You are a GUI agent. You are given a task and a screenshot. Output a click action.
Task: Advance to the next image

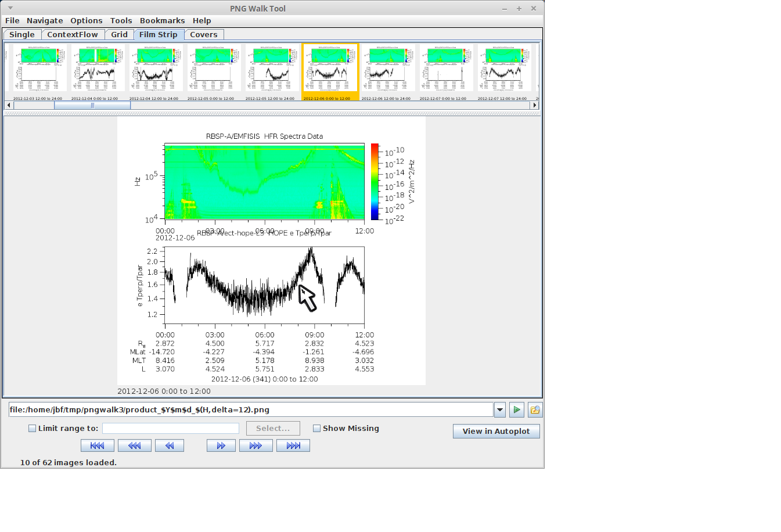(x=221, y=445)
